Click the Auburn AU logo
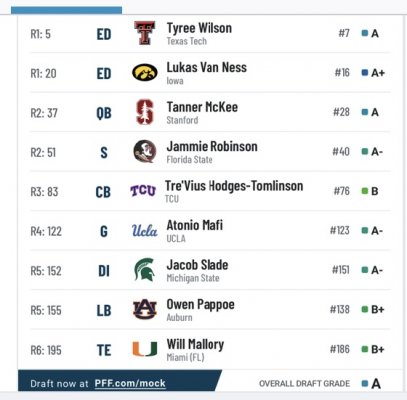 click(145, 309)
